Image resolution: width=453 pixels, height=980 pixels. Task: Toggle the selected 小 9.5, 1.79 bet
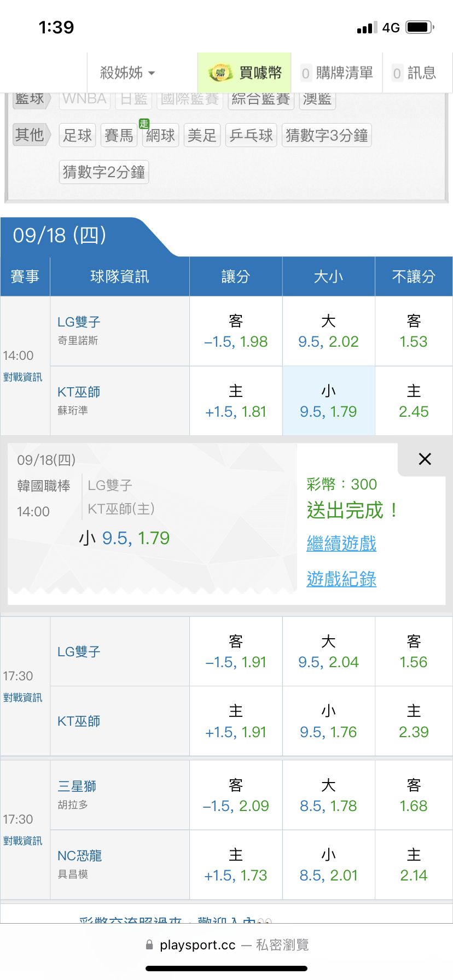pyautogui.click(x=328, y=401)
